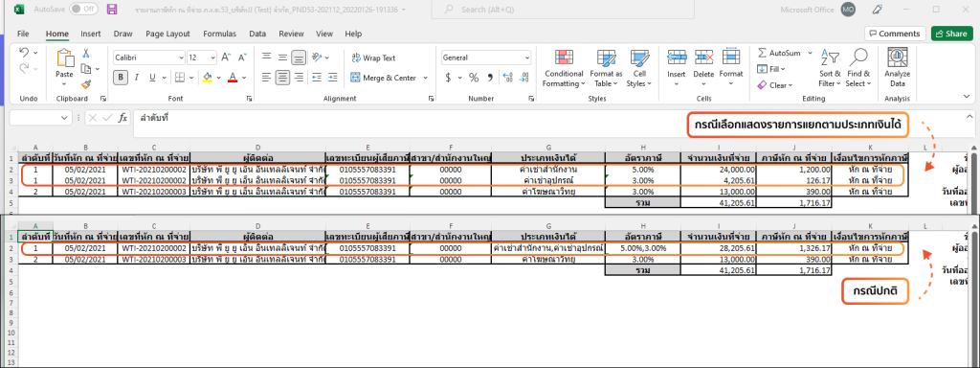The width and height of the screenshot is (980, 368).
Task: Click the yellow Fill Color bucket
Action: click(x=208, y=78)
